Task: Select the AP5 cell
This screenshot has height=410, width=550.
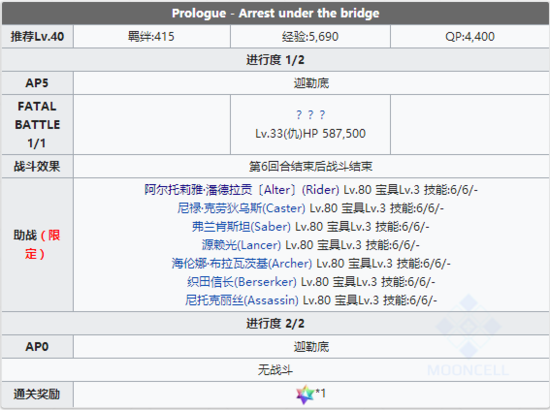Action: click(x=38, y=83)
